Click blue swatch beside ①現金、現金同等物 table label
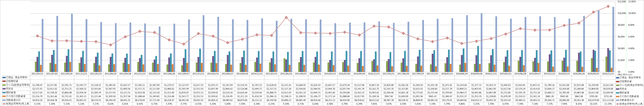The width and height of the screenshot is (644, 106). click(x=4, y=78)
